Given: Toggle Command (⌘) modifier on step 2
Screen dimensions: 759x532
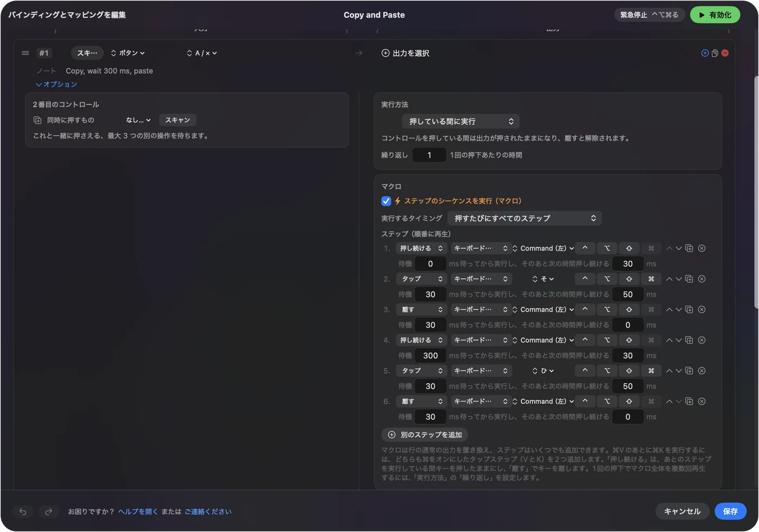Looking at the screenshot, I should 651,279.
